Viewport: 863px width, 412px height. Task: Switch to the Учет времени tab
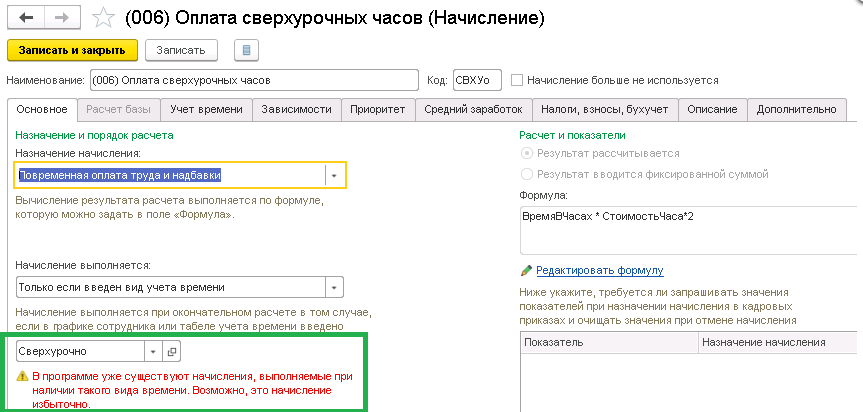point(206,109)
